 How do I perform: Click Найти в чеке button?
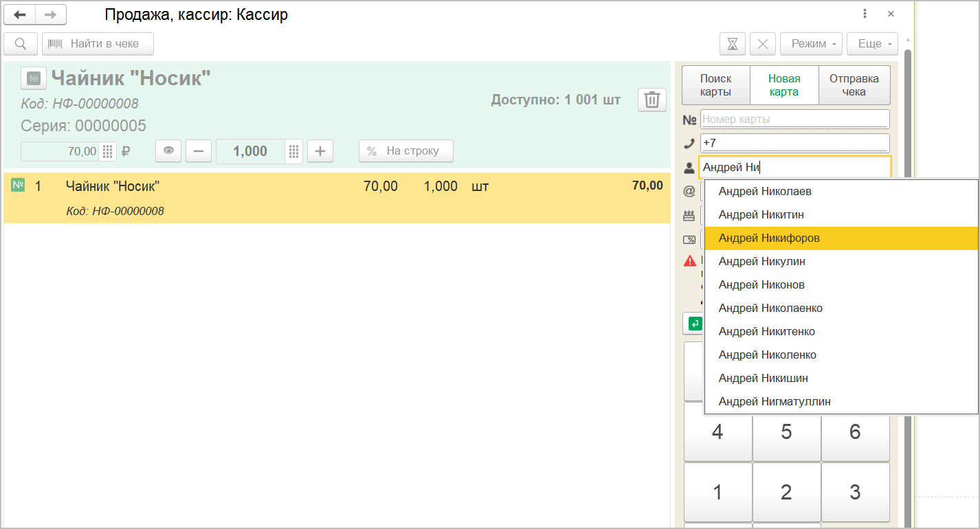pyautogui.click(x=98, y=44)
